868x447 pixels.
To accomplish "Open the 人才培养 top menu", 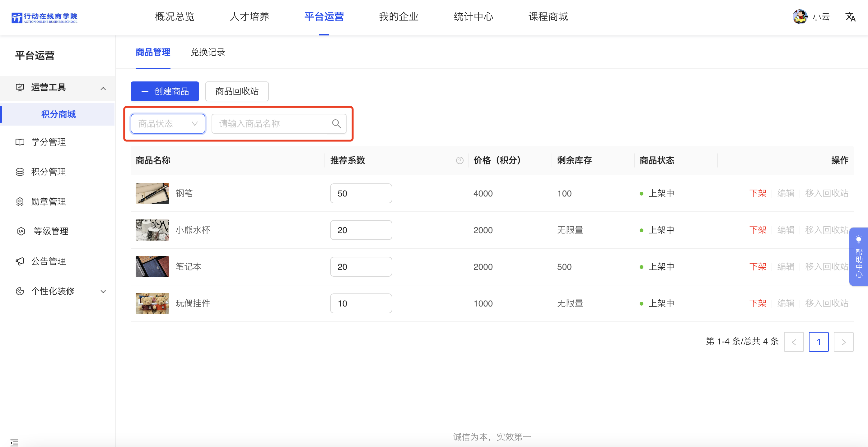I will coord(249,16).
